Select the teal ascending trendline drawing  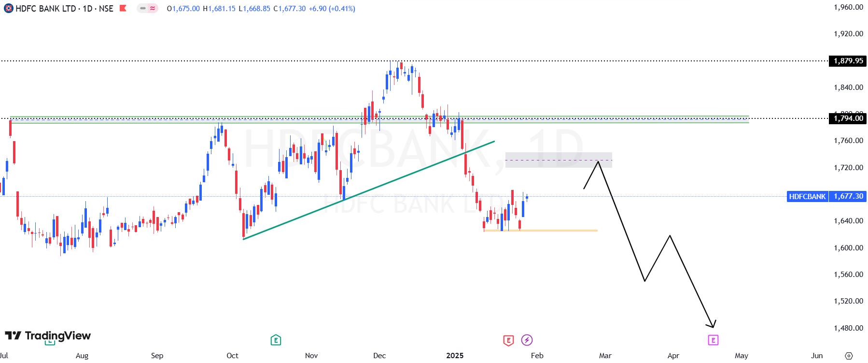[x=369, y=190]
